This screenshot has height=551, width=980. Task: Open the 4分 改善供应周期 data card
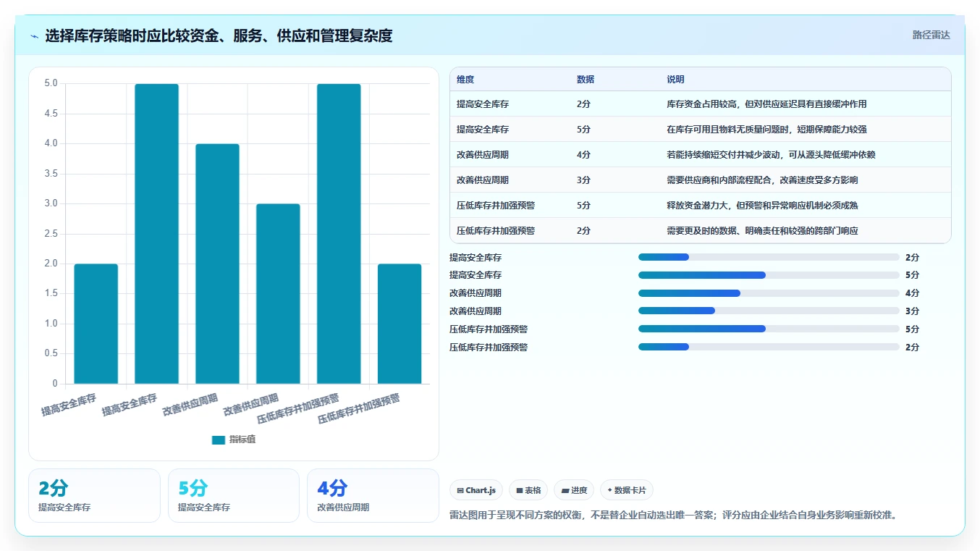coord(373,495)
